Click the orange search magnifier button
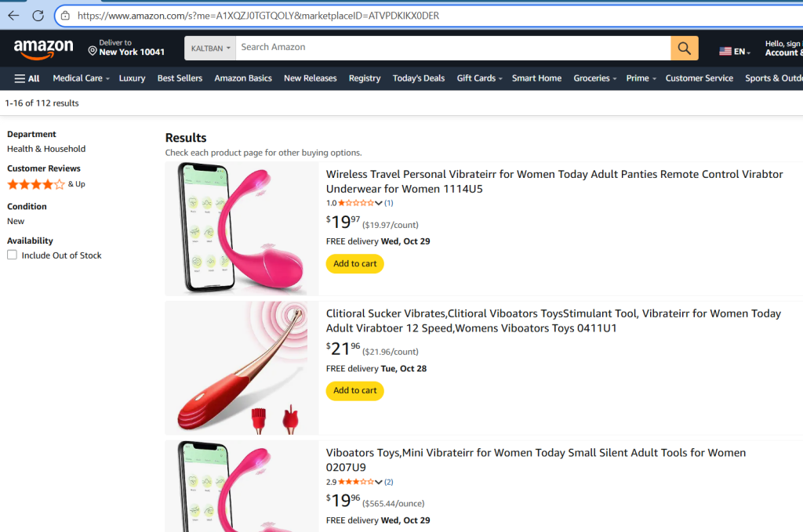This screenshot has width=803, height=532. coord(684,48)
